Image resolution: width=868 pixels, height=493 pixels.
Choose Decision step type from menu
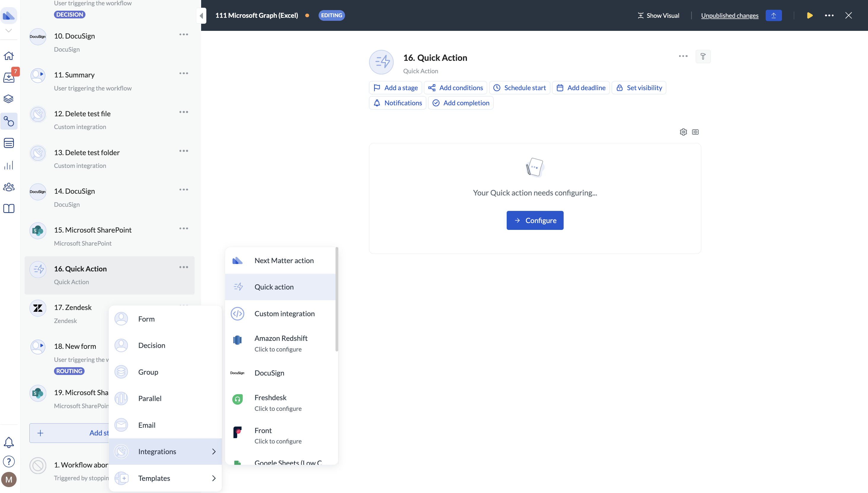(x=152, y=345)
